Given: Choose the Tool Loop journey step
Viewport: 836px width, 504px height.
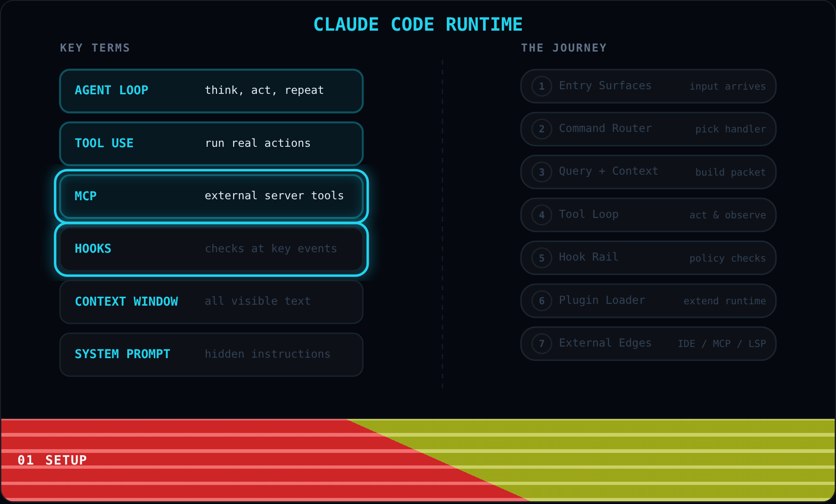Looking at the screenshot, I should pyautogui.click(x=648, y=215).
